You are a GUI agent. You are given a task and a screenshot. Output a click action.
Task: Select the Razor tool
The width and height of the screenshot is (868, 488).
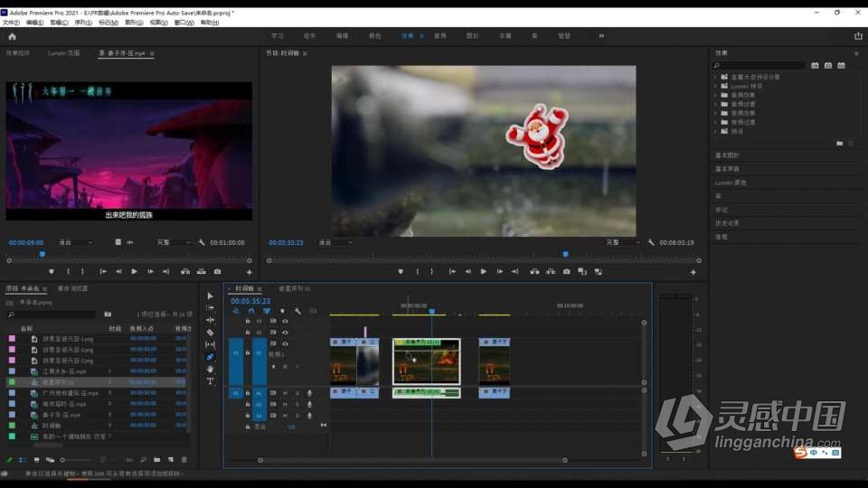[x=210, y=333]
